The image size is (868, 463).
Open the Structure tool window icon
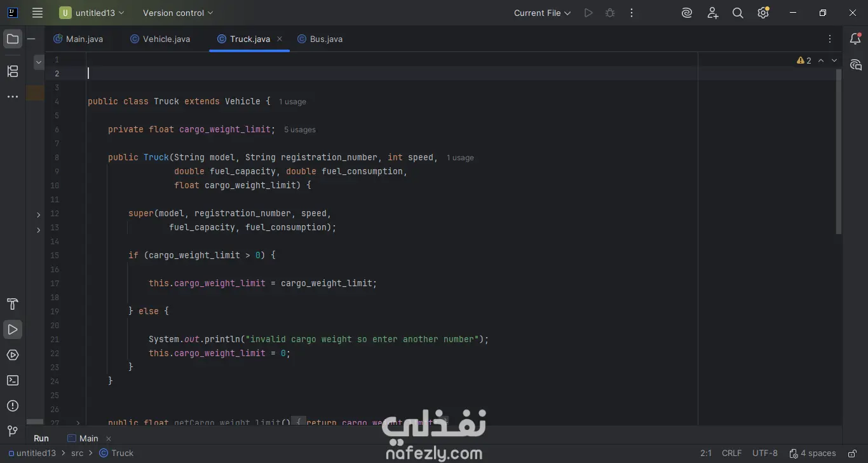coord(12,71)
